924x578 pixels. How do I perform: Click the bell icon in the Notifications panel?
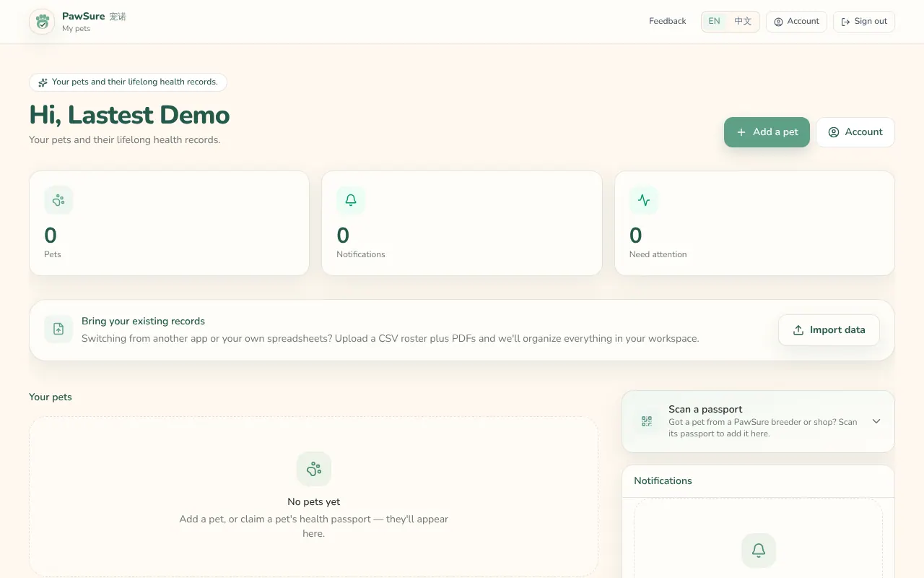pos(759,551)
